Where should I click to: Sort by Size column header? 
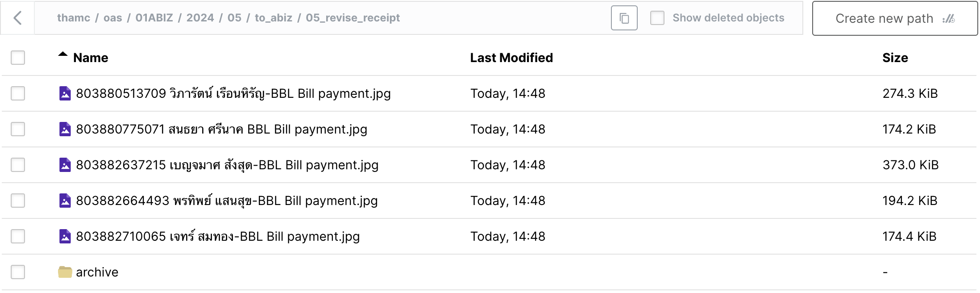point(895,58)
